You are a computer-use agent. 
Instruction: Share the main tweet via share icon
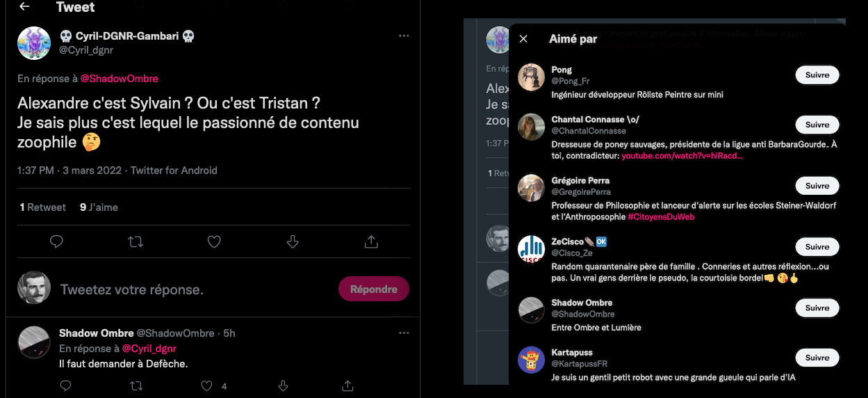371,241
